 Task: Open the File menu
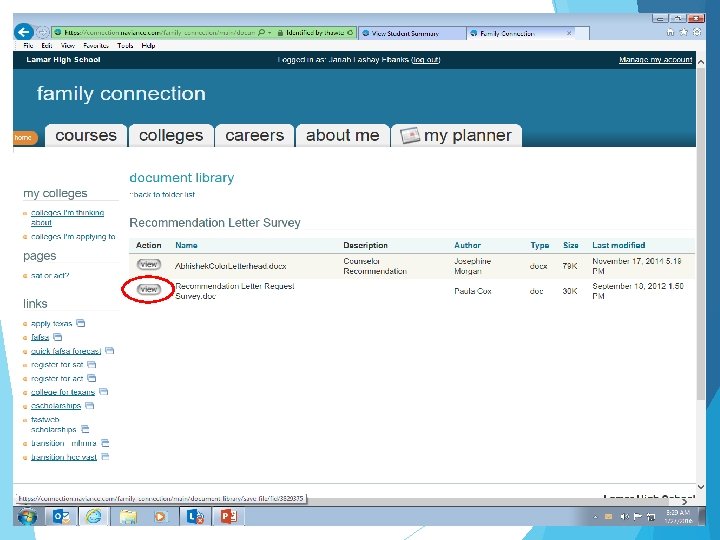[28, 45]
